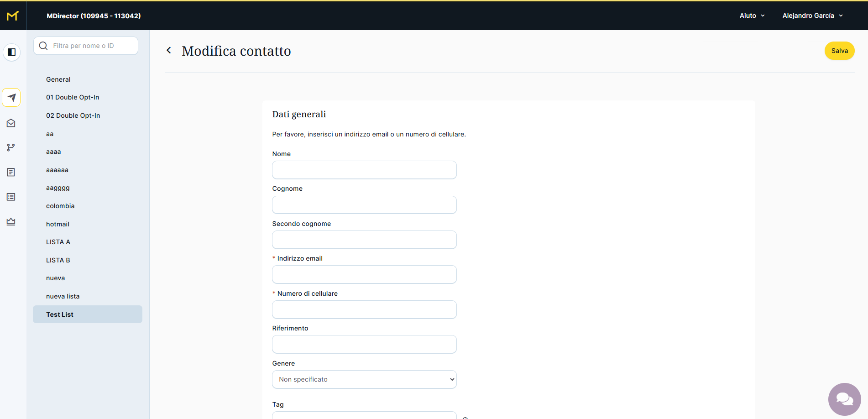Click the MDirector logo icon
This screenshot has width=868, height=419.
(12, 16)
